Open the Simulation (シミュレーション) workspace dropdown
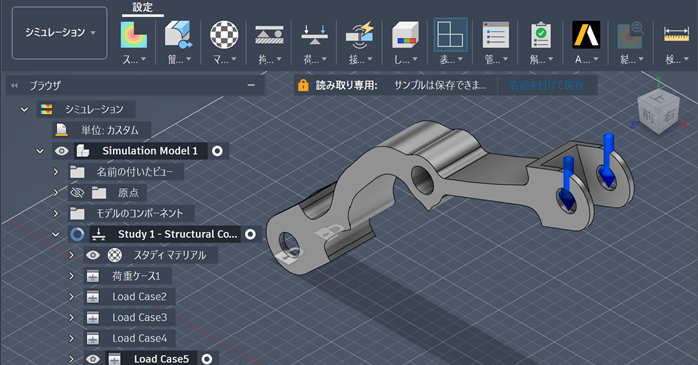 point(60,32)
